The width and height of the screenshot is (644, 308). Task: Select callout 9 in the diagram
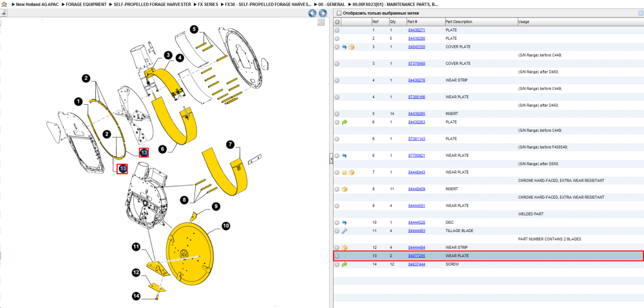pyautogui.click(x=216, y=206)
